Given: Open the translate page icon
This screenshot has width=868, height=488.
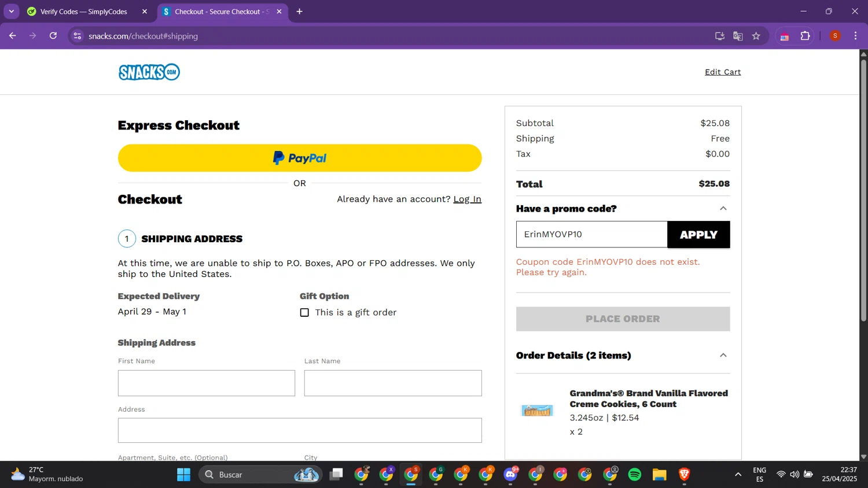Looking at the screenshot, I should point(738,36).
